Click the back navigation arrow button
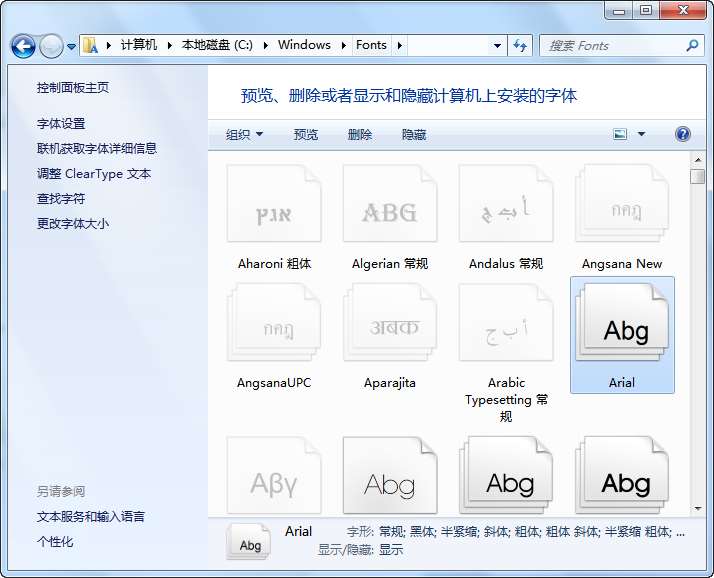714x578 pixels. click(x=23, y=46)
